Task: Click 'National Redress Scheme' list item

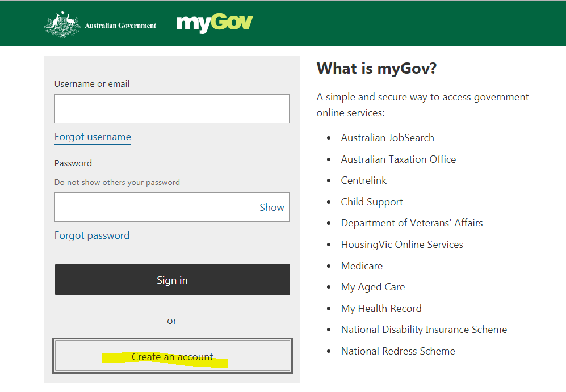Action: 398,351
